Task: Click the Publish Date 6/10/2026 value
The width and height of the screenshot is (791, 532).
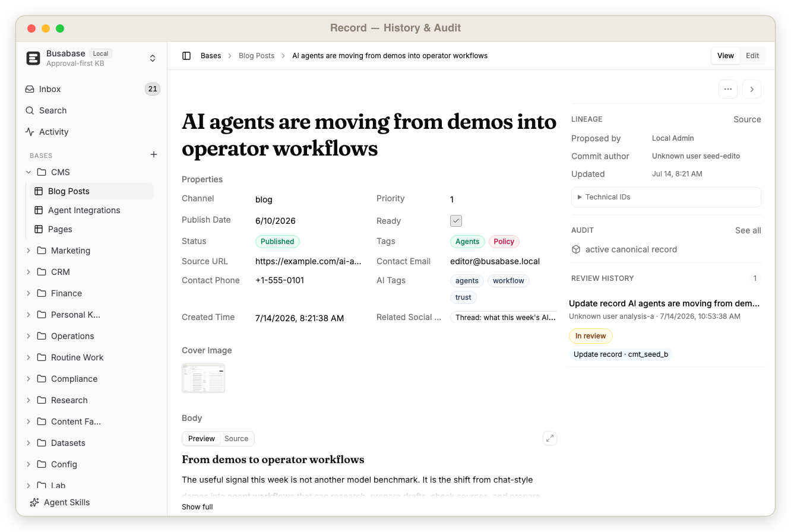Action: point(276,221)
